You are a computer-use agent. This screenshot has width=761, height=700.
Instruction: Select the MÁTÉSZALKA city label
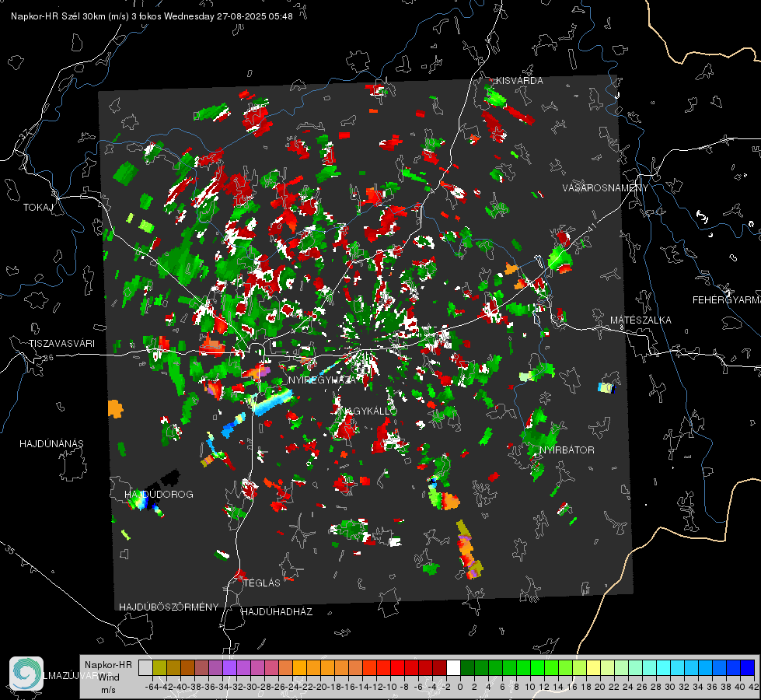[641, 320]
